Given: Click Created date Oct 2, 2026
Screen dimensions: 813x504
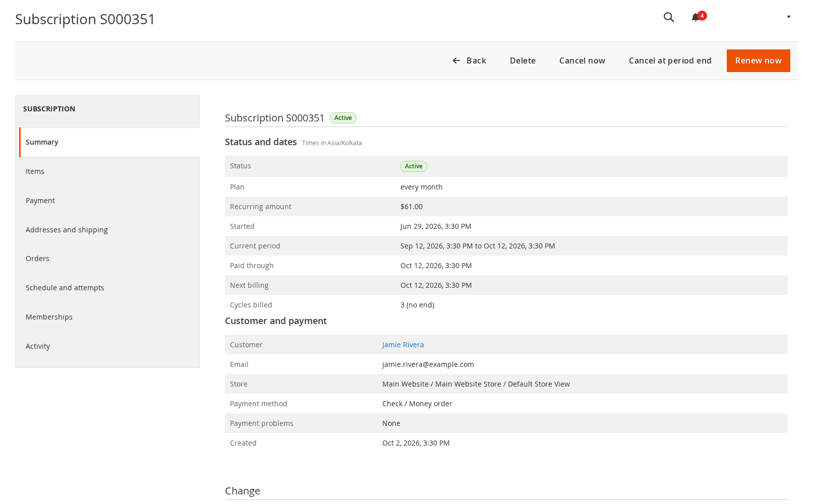Looking at the screenshot, I should 416,443.
